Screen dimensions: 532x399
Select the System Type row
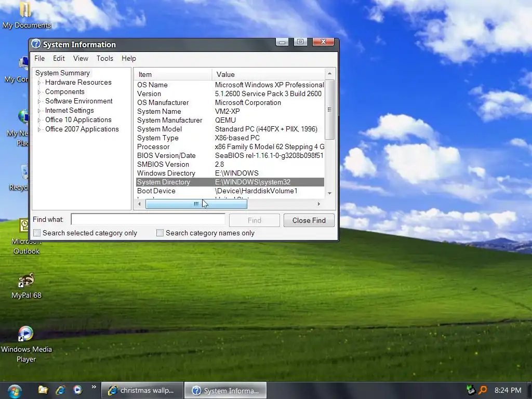click(230, 138)
